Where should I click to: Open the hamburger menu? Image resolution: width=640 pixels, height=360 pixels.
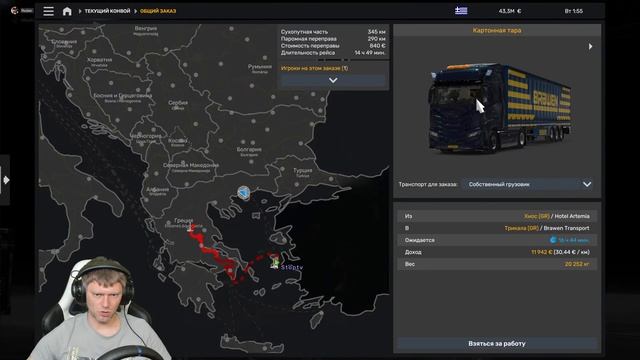tap(49, 11)
